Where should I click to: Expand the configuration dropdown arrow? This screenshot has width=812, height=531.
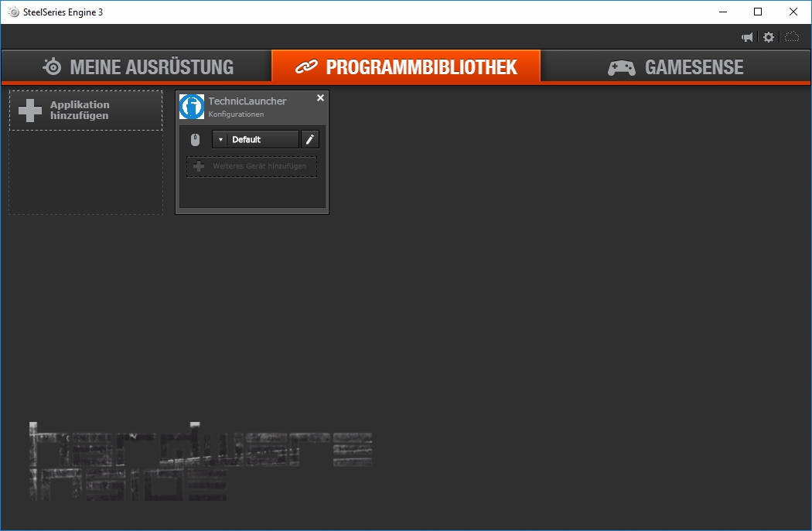220,140
